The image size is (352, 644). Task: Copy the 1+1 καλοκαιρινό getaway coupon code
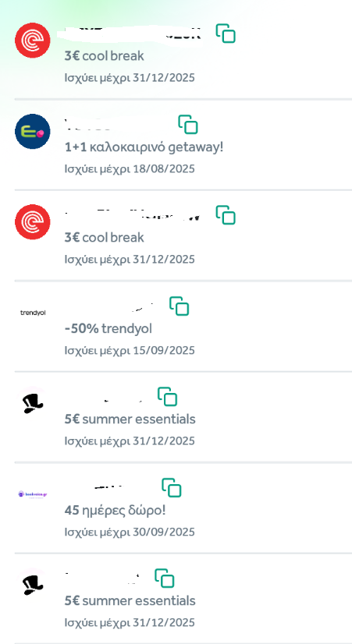(188, 124)
